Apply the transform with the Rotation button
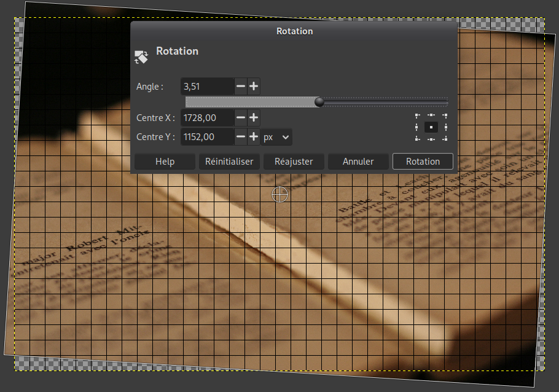Viewport: 559px width, 392px height. click(423, 162)
